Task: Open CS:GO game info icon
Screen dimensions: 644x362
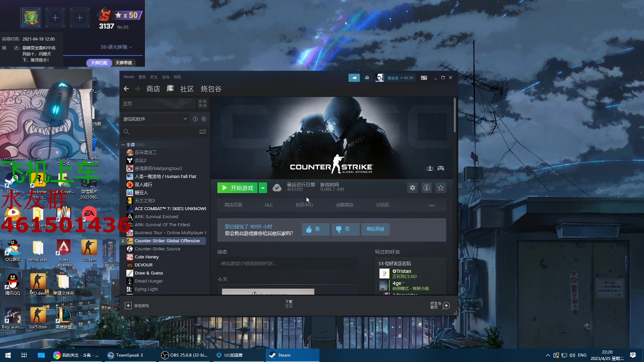Action: pyautogui.click(x=427, y=188)
